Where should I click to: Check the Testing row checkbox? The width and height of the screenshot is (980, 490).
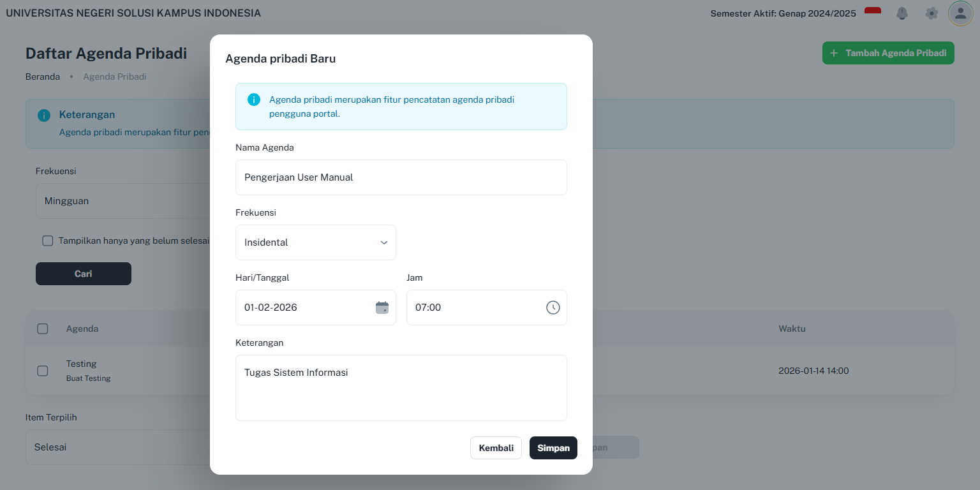click(x=43, y=371)
